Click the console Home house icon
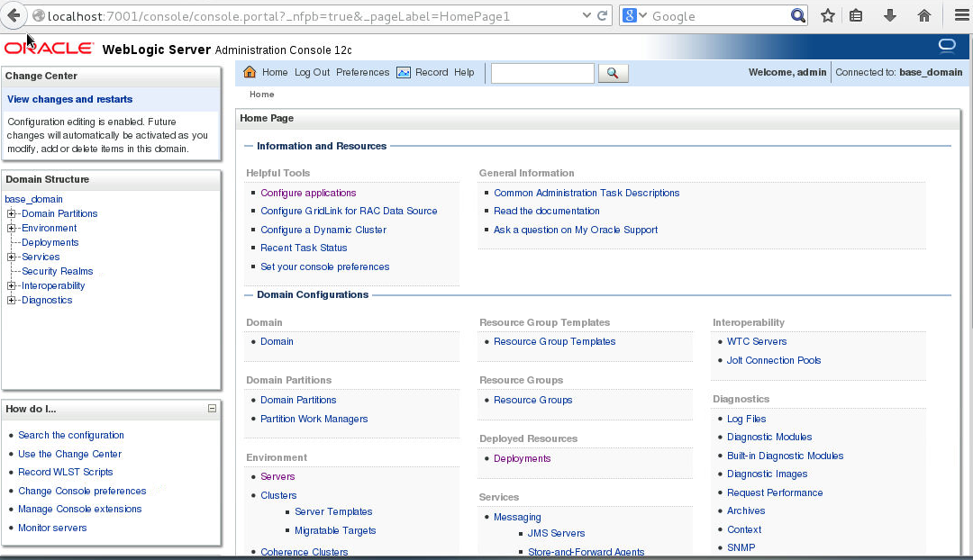Viewport: 973px width, 560px height. tap(250, 72)
